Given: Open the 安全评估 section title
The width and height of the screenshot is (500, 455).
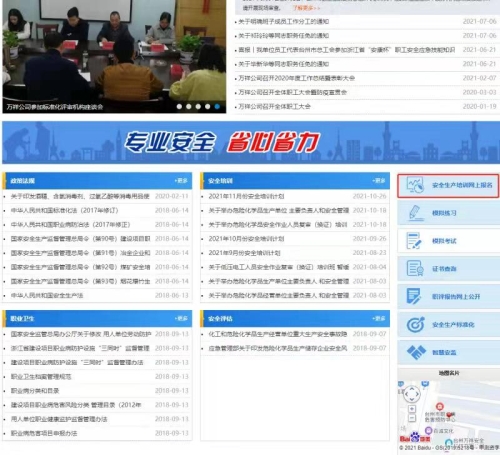Looking at the screenshot, I should [x=220, y=318].
